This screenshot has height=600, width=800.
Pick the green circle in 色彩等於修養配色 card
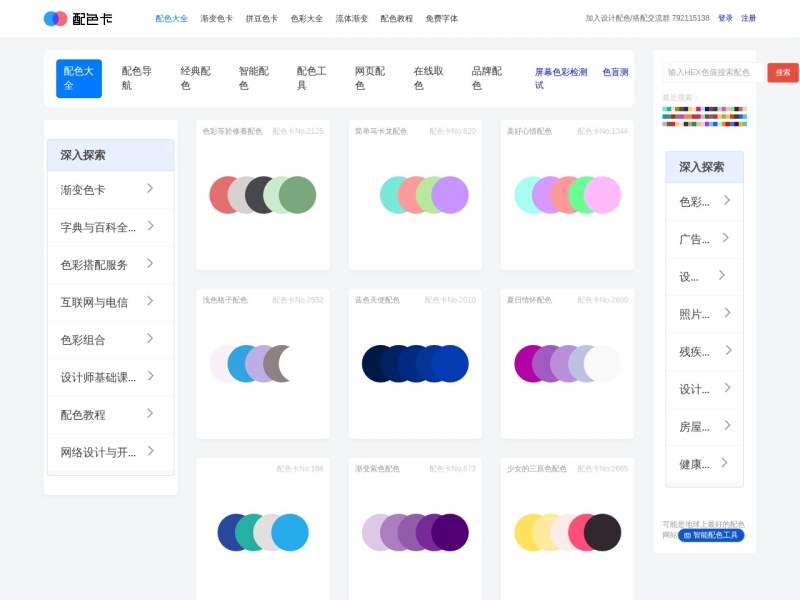(x=297, y=195)
